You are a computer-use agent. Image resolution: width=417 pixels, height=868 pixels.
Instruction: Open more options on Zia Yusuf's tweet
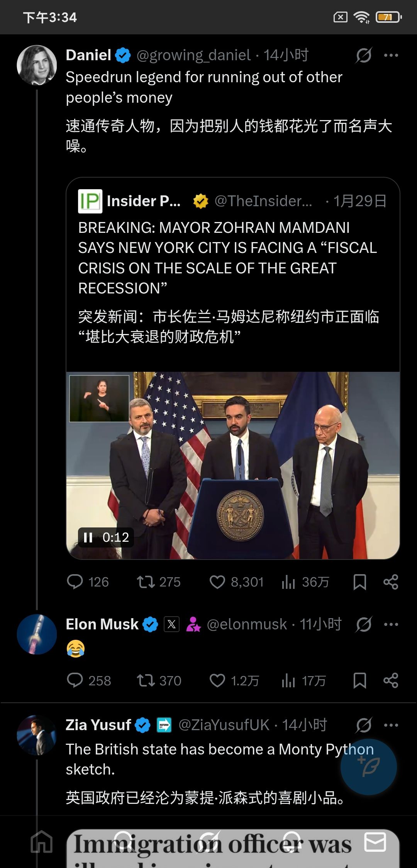pos(391,725)
